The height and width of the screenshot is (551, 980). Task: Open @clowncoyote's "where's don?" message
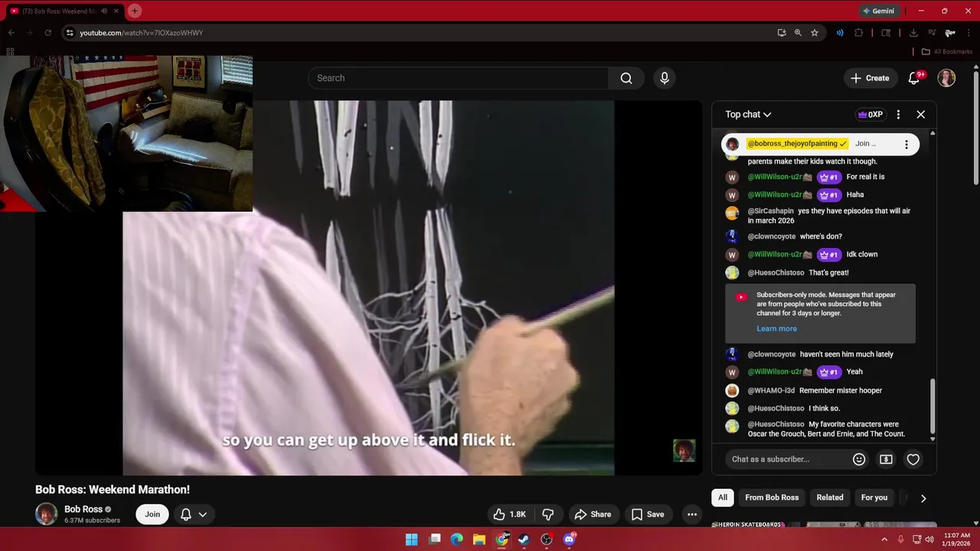[x=821, y=236]
